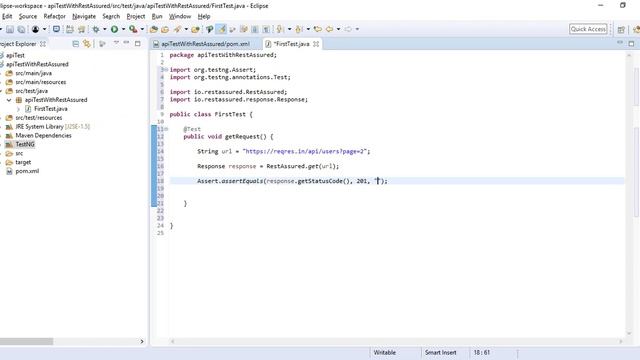Open the Run menu
The width and height of the screenshot is (640, 360).
tap(157, 16)
